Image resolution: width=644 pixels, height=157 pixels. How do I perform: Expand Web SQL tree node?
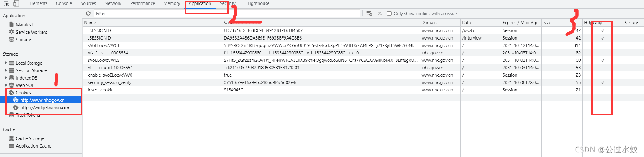[x=6, y=85]
